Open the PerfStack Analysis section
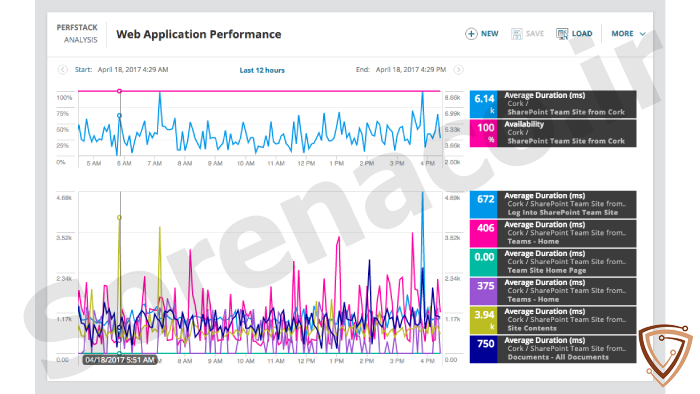This screenshot has width=700, height=394. pos(77,34)
